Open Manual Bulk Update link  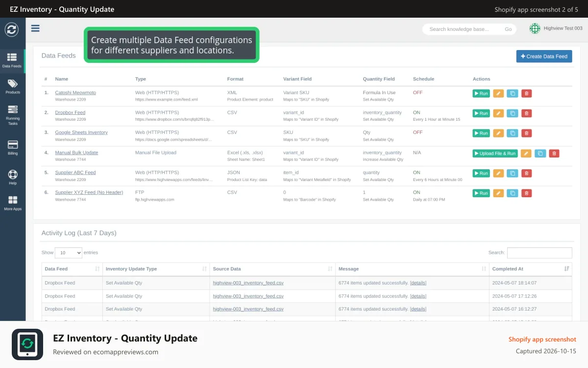(76, 153)
